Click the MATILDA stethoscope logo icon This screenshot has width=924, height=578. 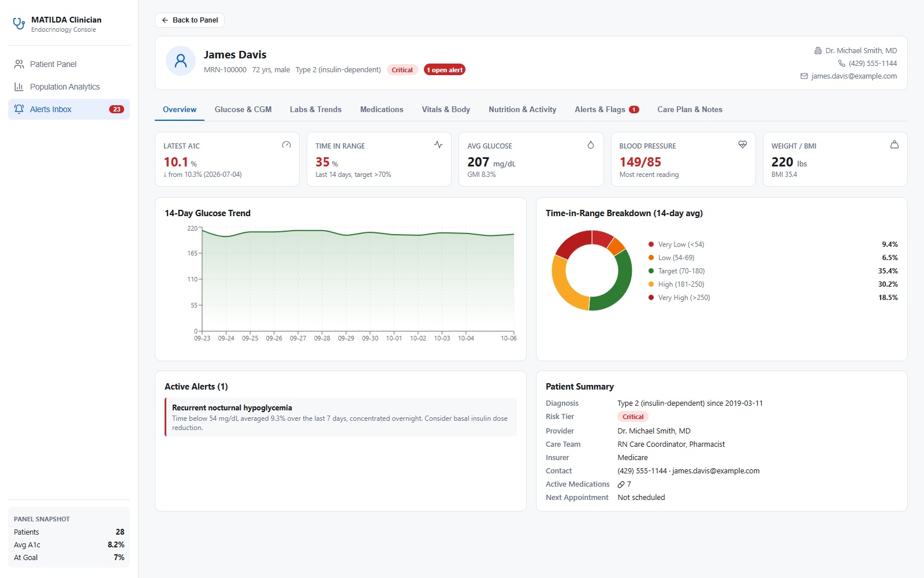(x=19, y=24)
